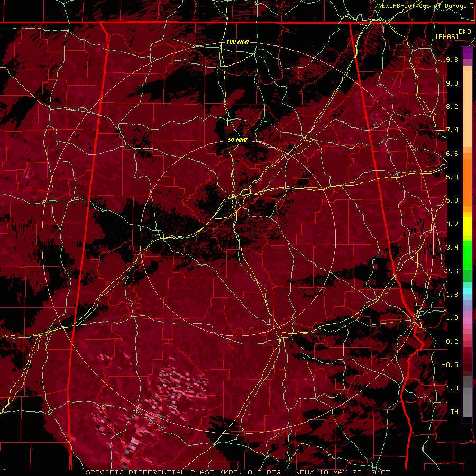The width and height of the screenshot is (476, 476).
Task: Click the 6.6 legend value
Action: 452,153
